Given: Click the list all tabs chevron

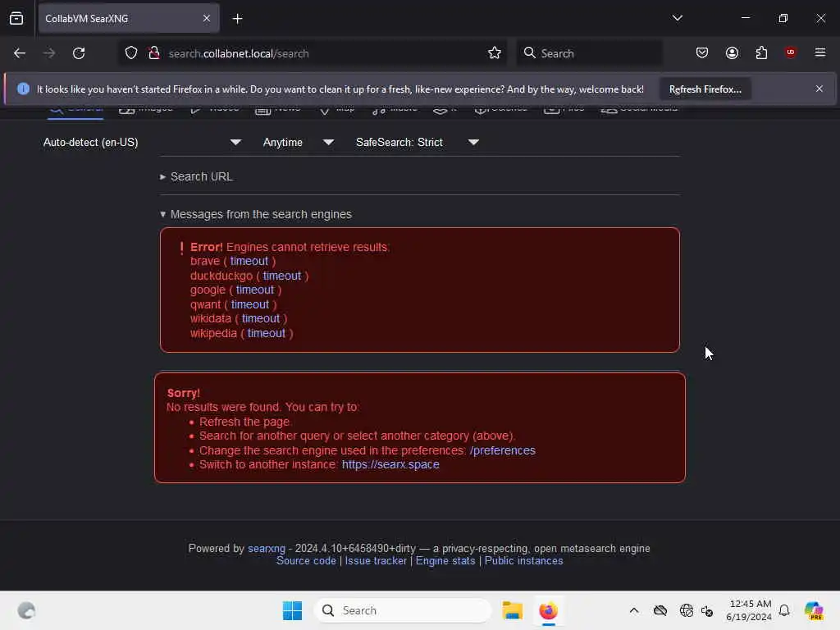Looking at the screenshot, I should point(677,18).
